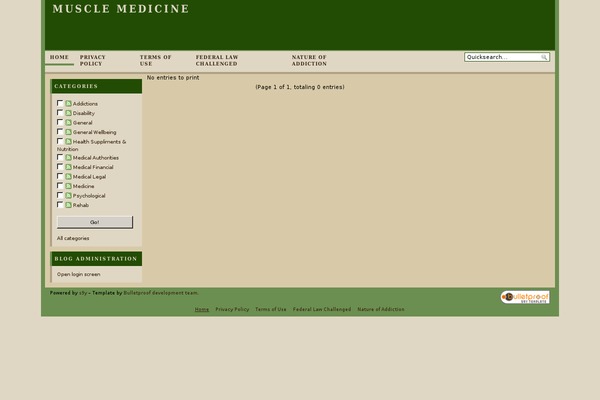Image resolution: width=600 pixels, height=400 pixels.
Task: Open the Psychological category link
Action: pos(89,196)
